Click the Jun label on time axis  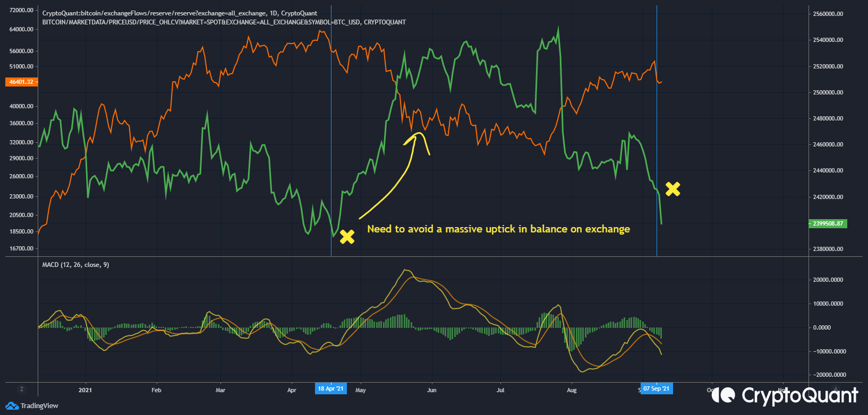pos(431,390)
